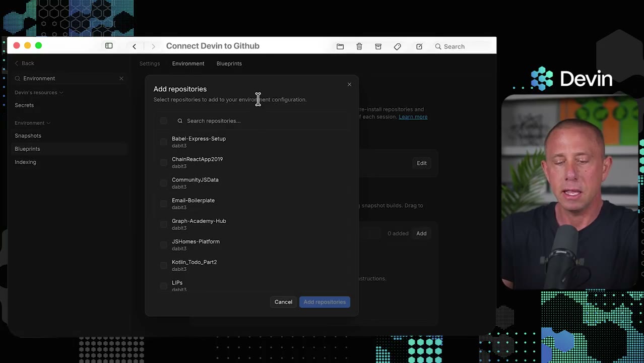Check the Graph-Academy-Hub repository

point(163,224)
